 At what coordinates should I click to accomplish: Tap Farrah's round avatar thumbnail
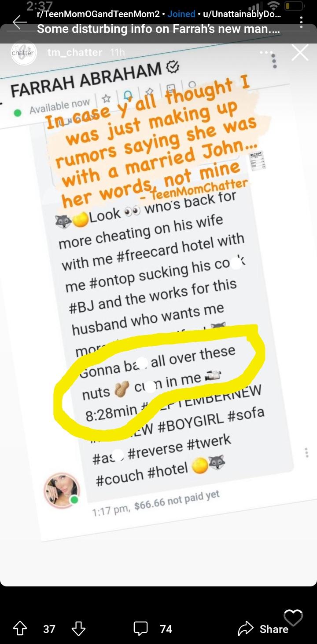pyautogui.click(x=62, y=490)
